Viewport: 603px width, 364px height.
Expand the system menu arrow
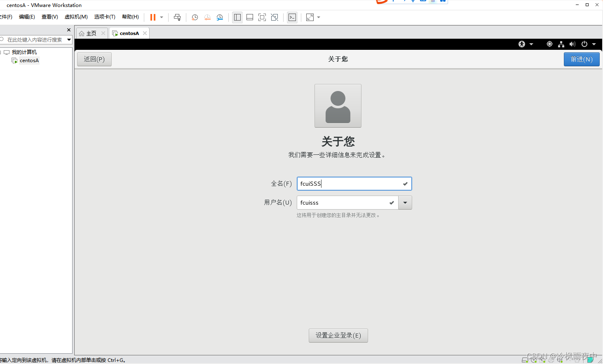click(x=594, y=44)
